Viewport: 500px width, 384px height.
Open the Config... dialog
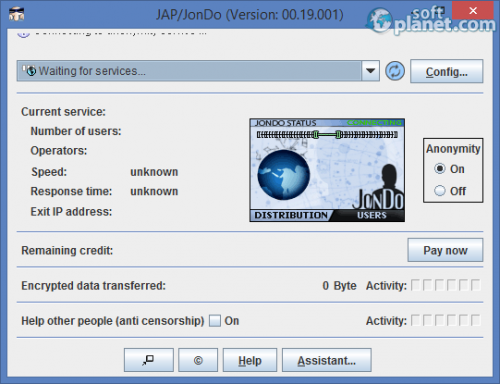point(447,71)
